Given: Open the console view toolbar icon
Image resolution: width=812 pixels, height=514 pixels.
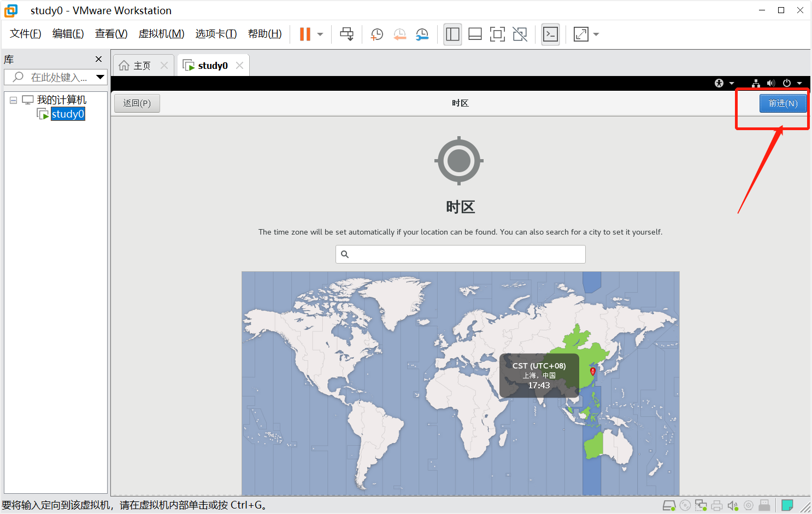Looking at the screenshot, I should click(550, 34).
